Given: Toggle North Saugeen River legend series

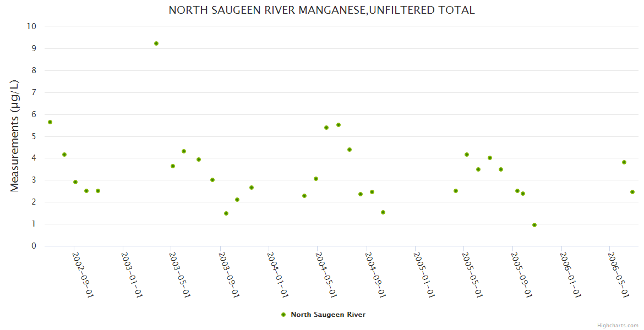Looking at the screenshot, I should (x=328, y=315).
